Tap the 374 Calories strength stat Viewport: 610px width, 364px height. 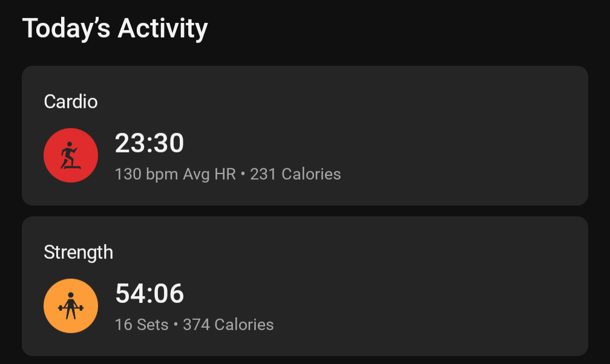click(x=228, y=325)
